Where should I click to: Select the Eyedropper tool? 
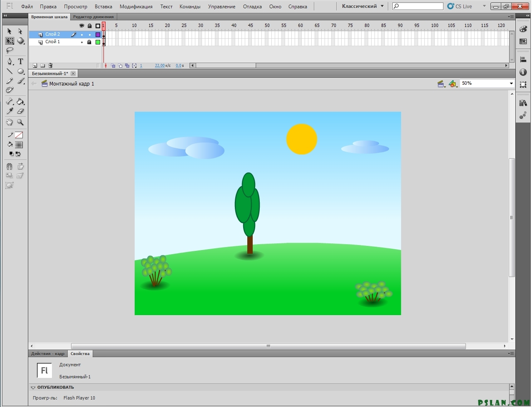[10, 111]
